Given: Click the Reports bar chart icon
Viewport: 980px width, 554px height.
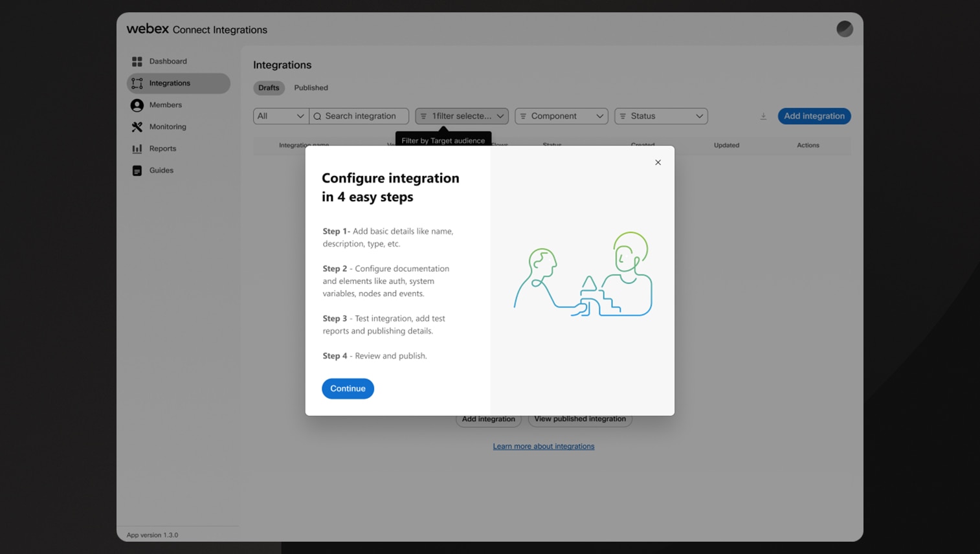Looking at the screenshot, I should point(137,149).
